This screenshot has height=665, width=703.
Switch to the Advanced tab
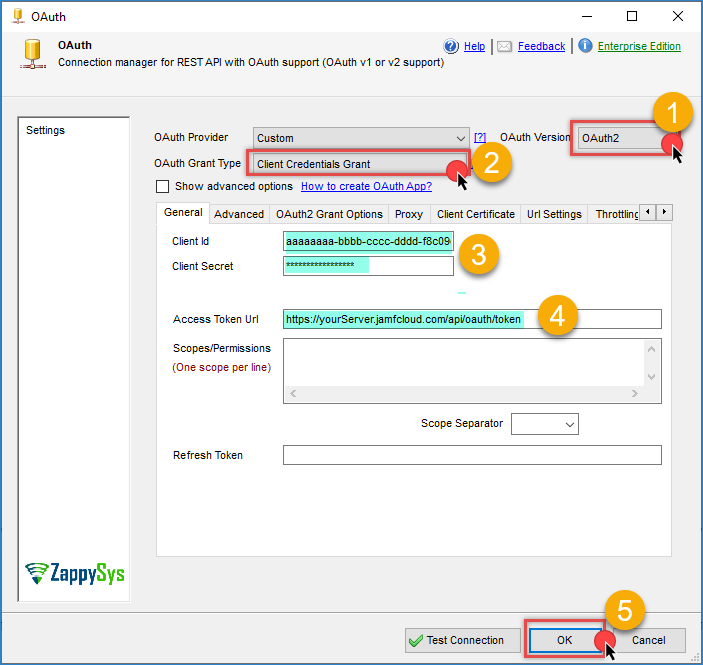tap(239, 214)
